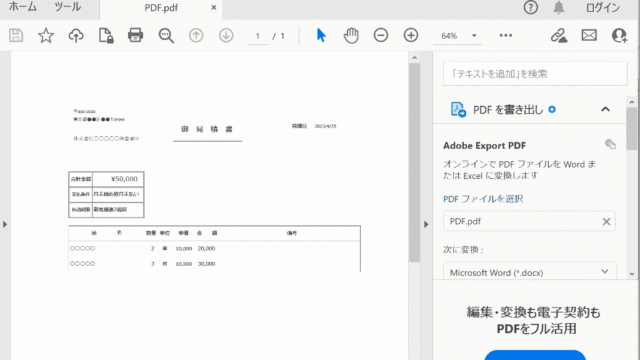This screenshot has width=640, height=360.
Task: Click the 30,000 amount in the table
Action: [x=206, y=264]
